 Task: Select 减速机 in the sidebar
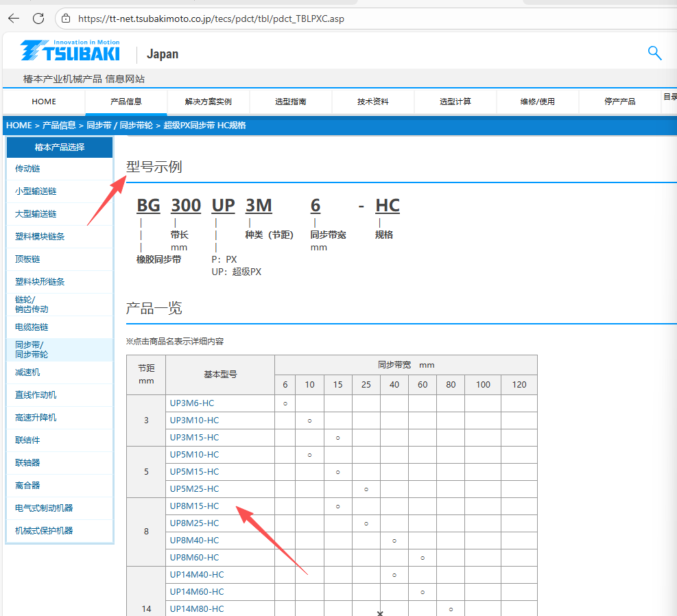[27, 372]
